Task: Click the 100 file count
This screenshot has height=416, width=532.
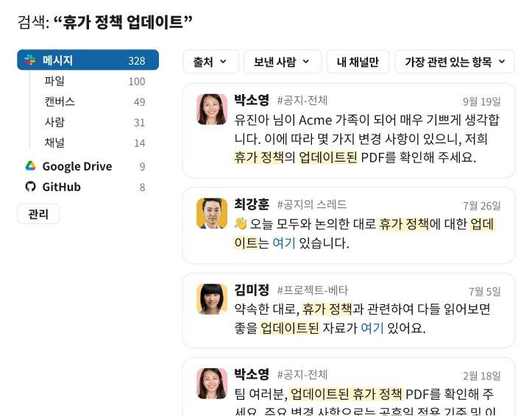Action: [137, 82]
